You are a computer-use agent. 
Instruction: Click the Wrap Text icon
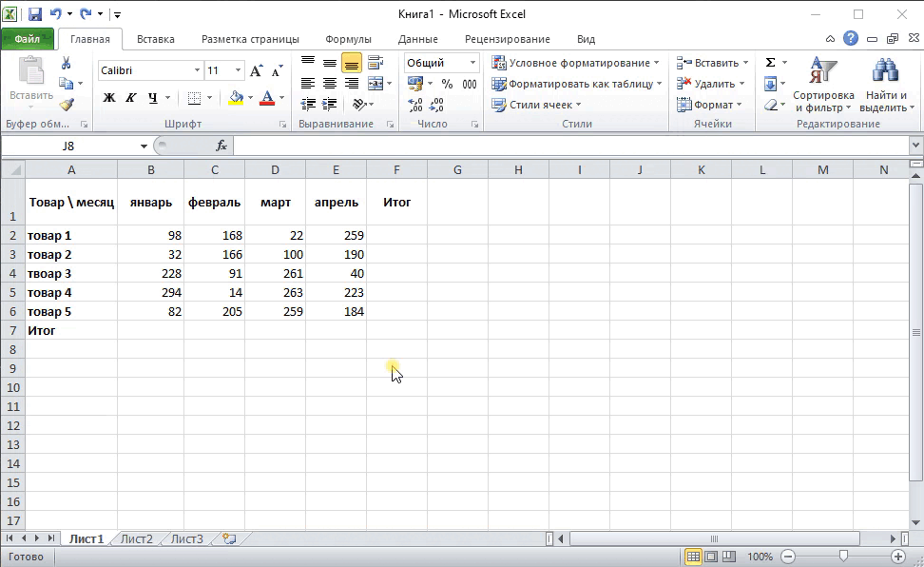(375, 63)
